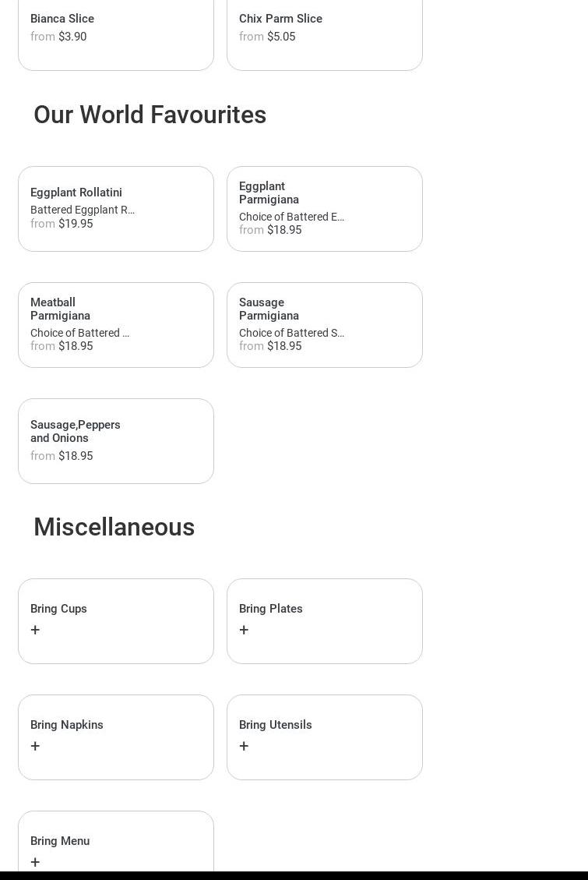Choose the Chix Parm Slice card
The image size is (588, 880).
324,31
